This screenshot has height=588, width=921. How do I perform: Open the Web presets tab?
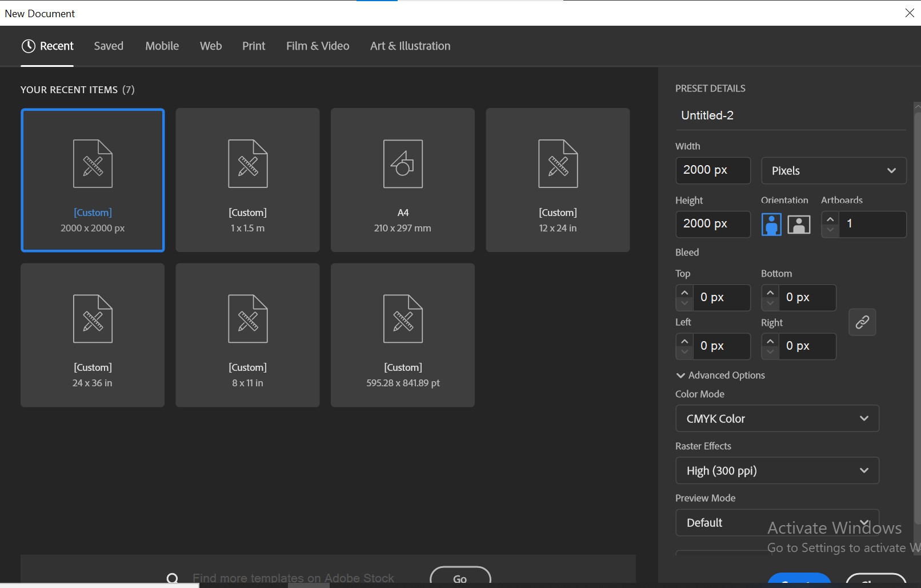tap(211, 46)
